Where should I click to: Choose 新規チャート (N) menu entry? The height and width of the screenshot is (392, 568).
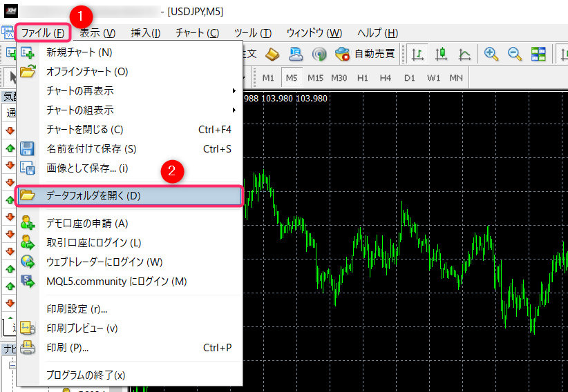point(130,52)
